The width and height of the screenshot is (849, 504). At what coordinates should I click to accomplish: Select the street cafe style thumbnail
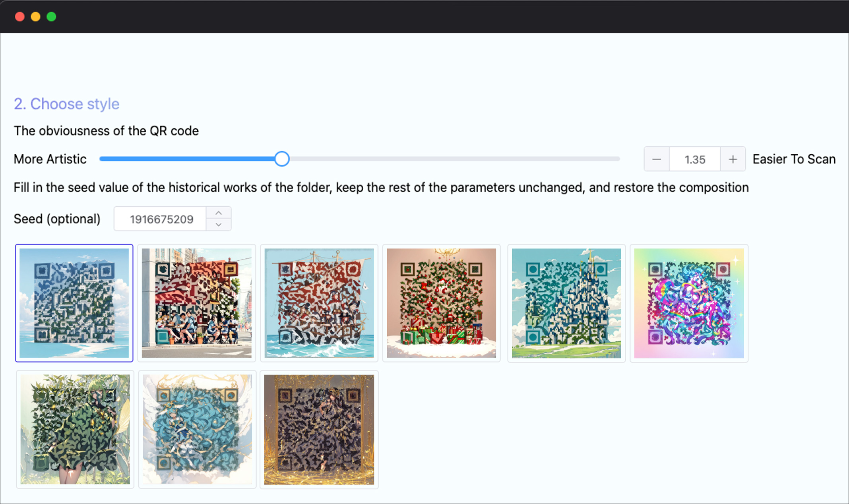pos(197,303)
